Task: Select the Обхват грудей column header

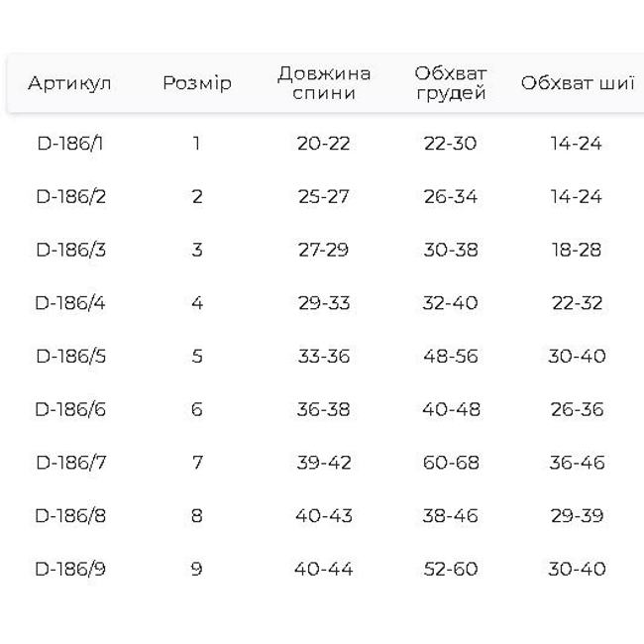Action: [451, 83]
